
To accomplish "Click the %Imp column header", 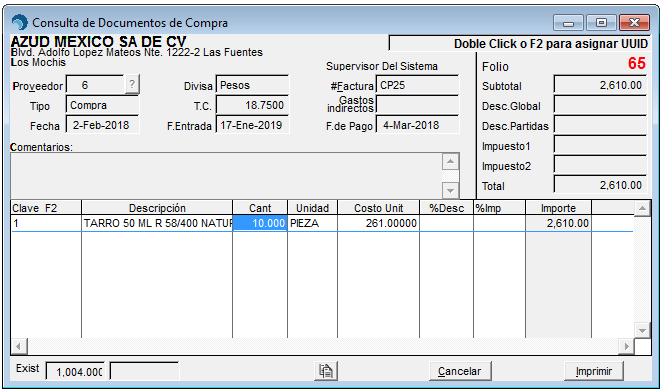I will (x=499, y=208).
